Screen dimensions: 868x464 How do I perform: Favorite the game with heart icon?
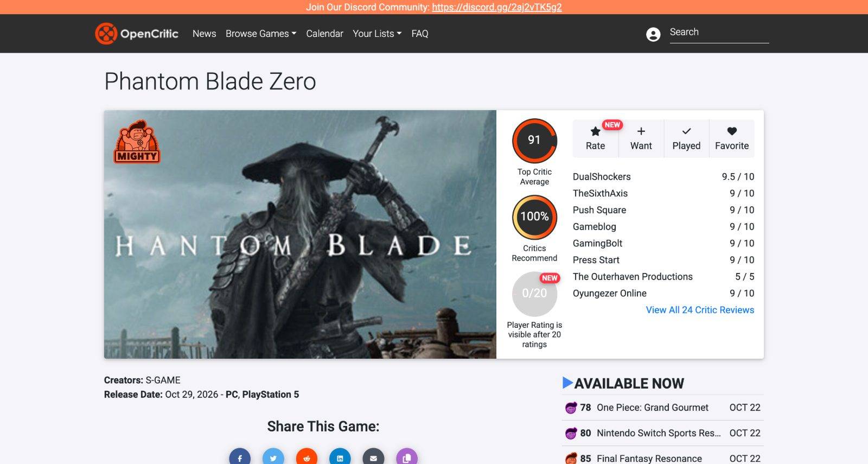click(732, 138)
